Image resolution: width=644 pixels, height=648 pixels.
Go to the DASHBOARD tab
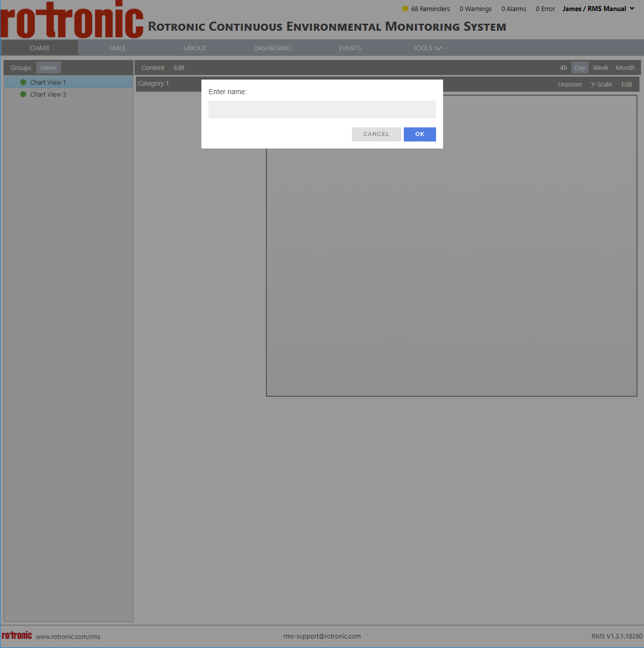point(272,48)
